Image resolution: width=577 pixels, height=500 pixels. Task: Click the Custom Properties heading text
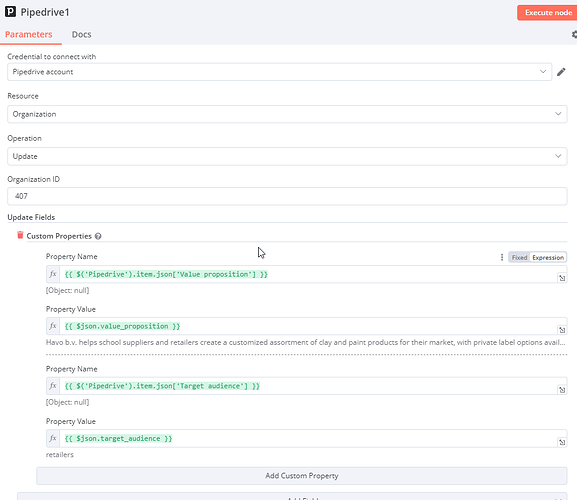(x=59, y=236)
